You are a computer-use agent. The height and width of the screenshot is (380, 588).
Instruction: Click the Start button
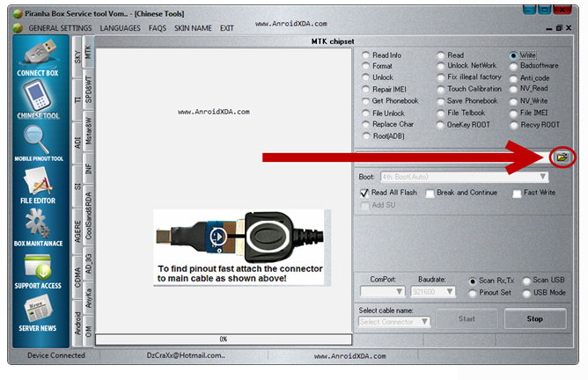(467, 319)
